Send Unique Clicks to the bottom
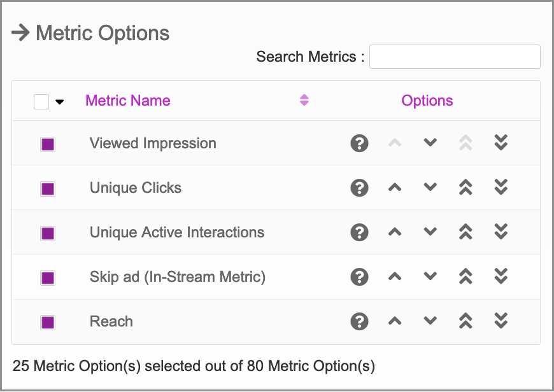The image size is (554, 392). pyautogui.click(x=501, y=187)
